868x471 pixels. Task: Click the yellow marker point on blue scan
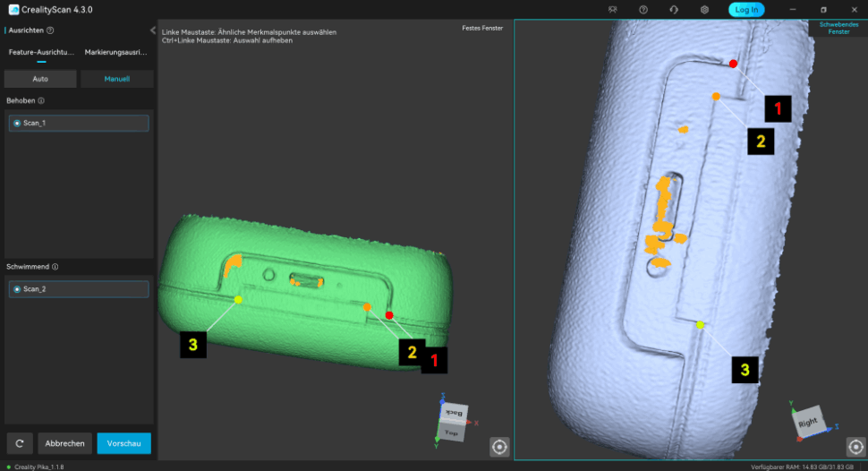pos(701,325)
